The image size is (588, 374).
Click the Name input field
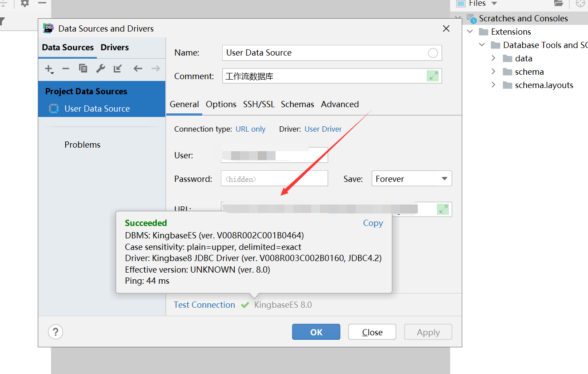click(x=332, y=53)
